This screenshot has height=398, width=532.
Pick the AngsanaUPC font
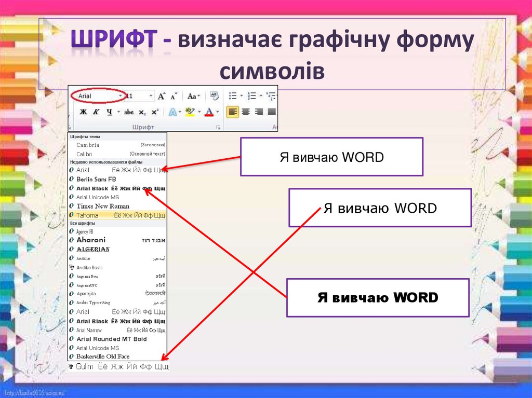coord(117,285)
